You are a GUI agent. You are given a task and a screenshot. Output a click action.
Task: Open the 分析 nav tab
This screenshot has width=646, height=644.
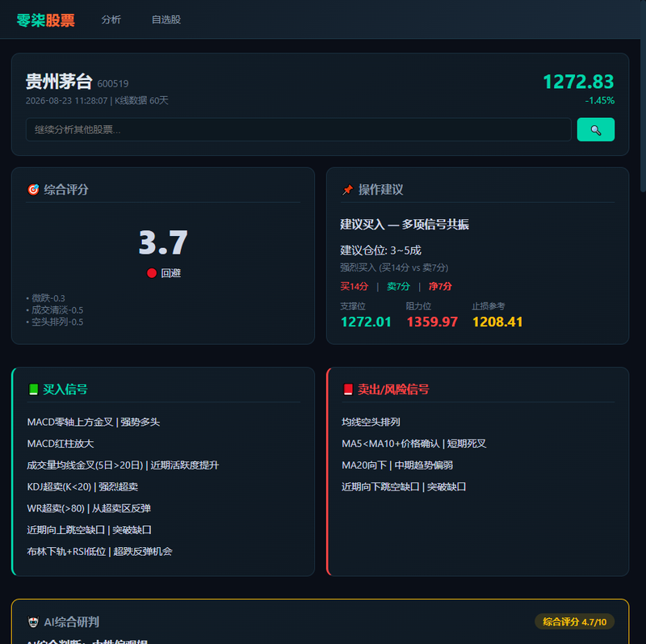pos(111,19)
